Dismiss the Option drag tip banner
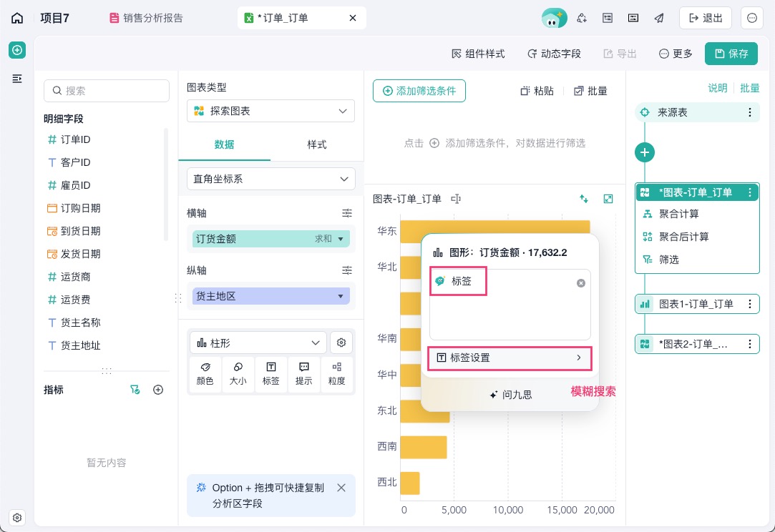The width and height of the screenshot is (775, 532). point(341,488)
